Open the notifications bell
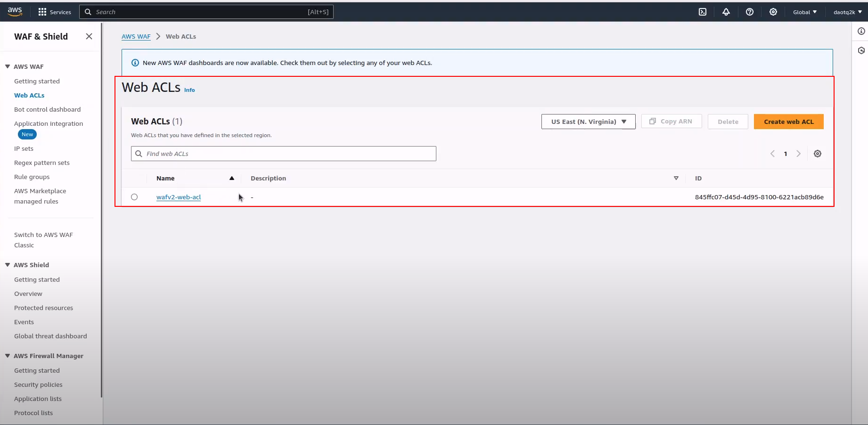The image size is (868, 425). pos(726,12)
